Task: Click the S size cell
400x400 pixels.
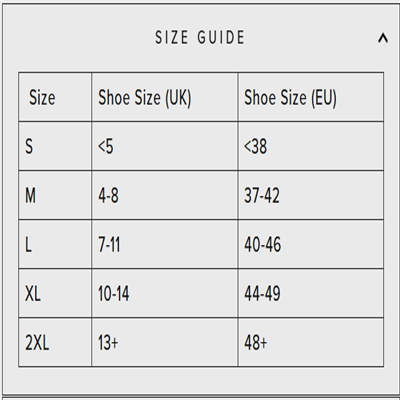Action: tap(55, 146)
